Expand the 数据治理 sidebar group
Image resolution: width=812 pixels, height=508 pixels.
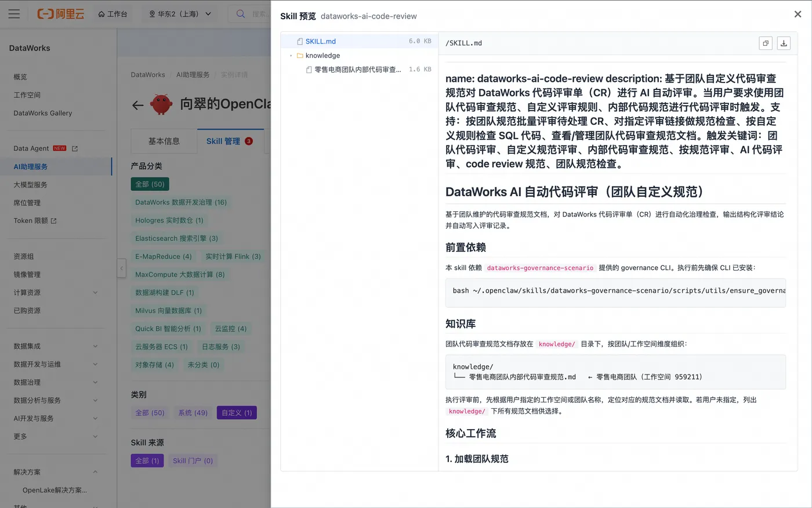(95, 383)
